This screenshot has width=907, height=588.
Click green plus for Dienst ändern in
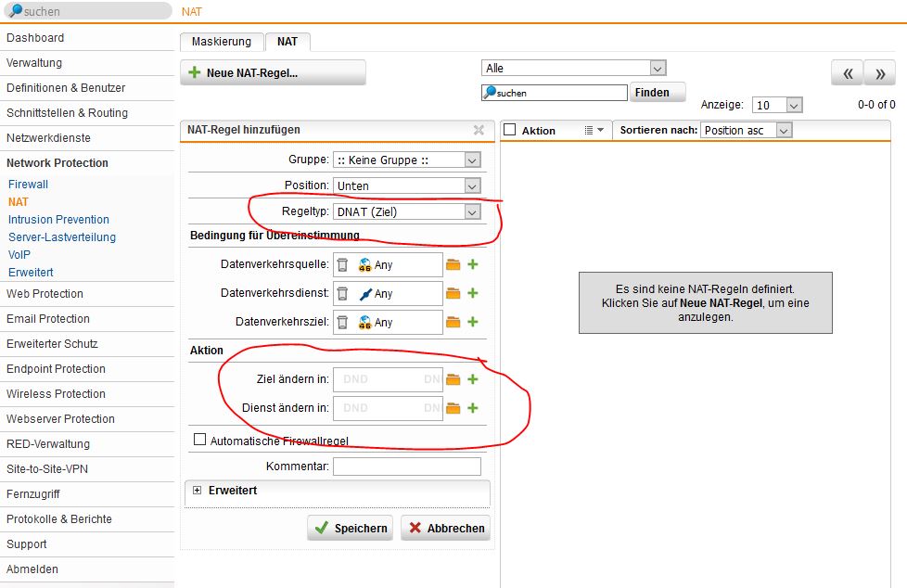pyautogui.click(x=473, y=408)
